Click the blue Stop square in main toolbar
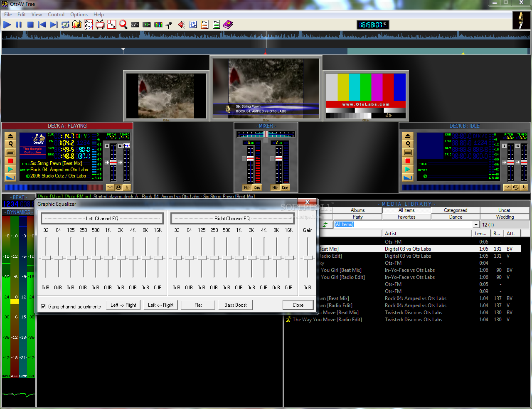532x409 pixels. (30, 25)
